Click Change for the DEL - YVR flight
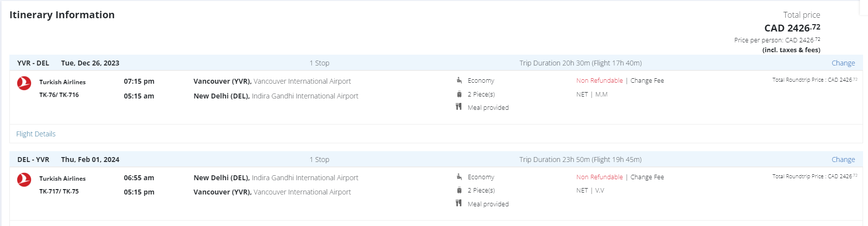This screenshot has width=868, height=226. (x=843, y=160)
